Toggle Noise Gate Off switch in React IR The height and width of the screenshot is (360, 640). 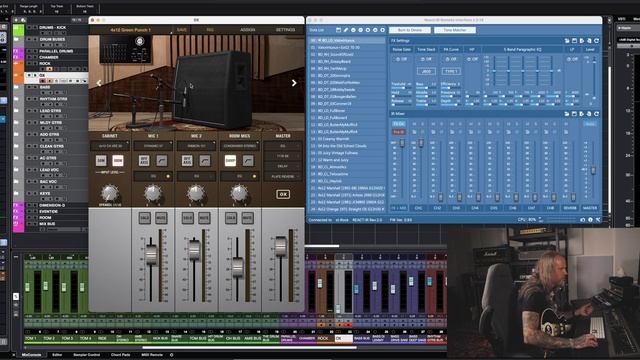(402, 59)
